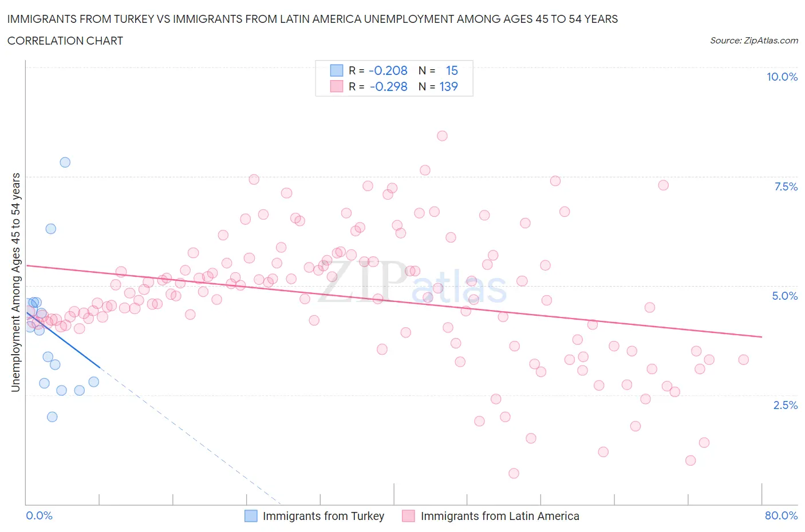Select the highest blue data point
The height and width of the screenshot is (532, 805).
coord(65,162)
